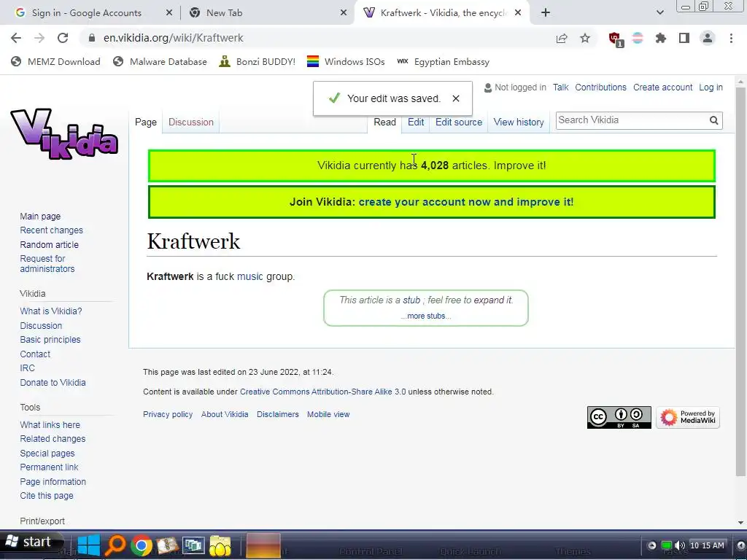This screenshot has height=560, width=747.
Task: Expand the tab search chevron
Action: click(x=659, y=13)
